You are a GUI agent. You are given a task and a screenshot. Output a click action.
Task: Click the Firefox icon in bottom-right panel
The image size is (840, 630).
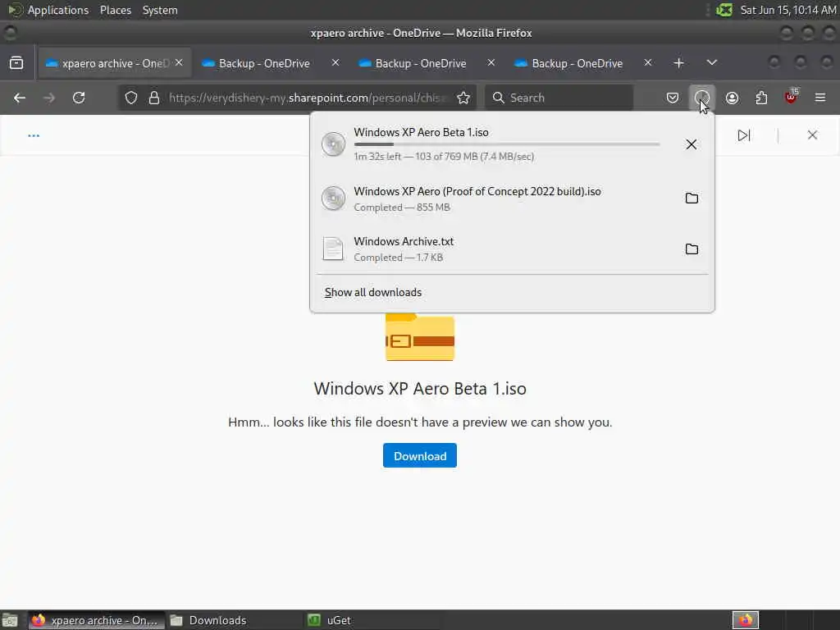point(746,620)
